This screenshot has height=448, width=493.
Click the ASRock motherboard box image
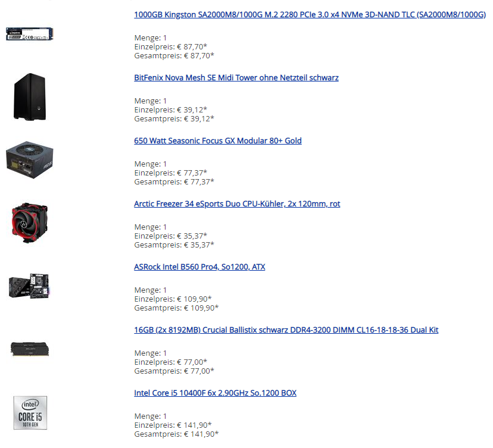click(29, 286)
